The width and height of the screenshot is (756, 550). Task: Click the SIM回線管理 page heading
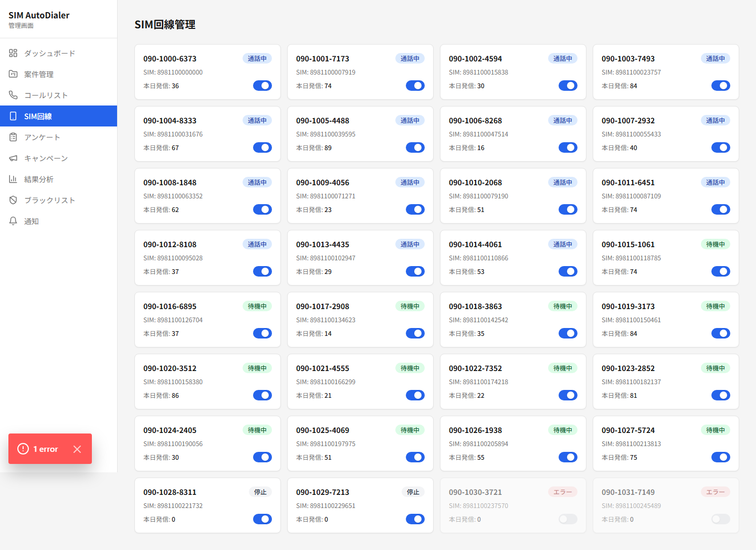click(165, 25)
